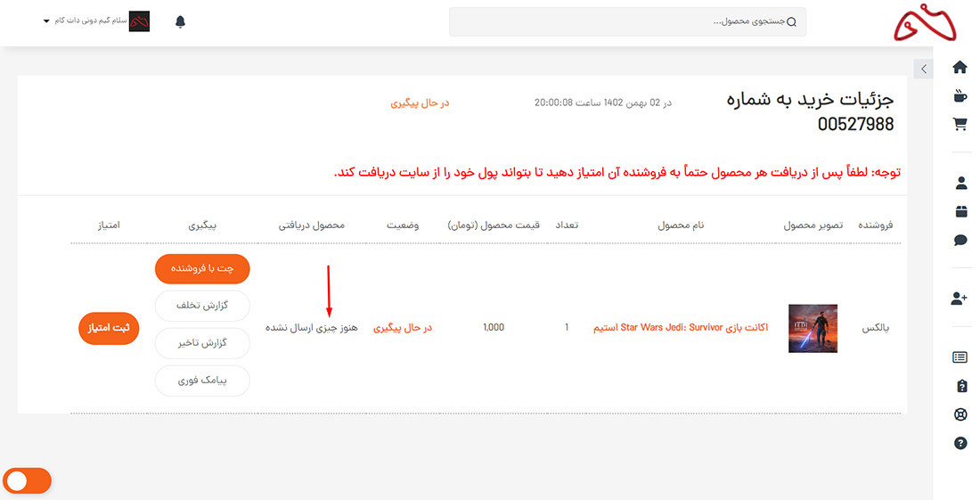Click the price value '1,000'
The height and width of the screenshot is (500, 980).
(494, 327)
